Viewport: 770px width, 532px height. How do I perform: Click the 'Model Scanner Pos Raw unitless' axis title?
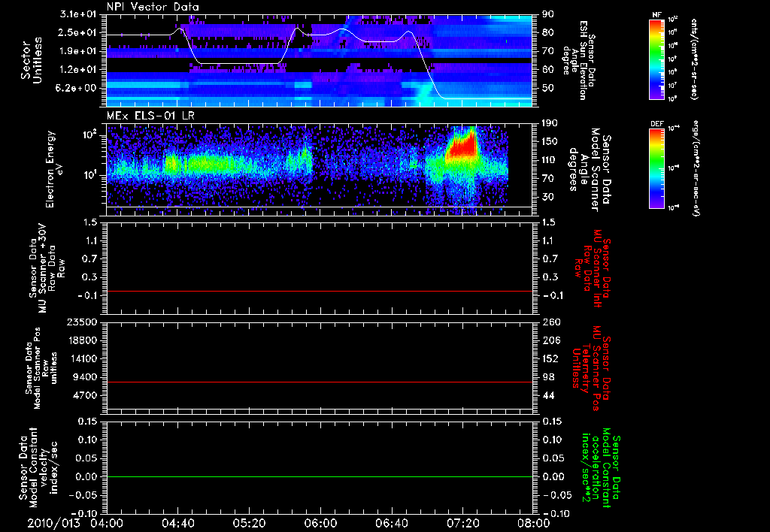click(43, 368)
